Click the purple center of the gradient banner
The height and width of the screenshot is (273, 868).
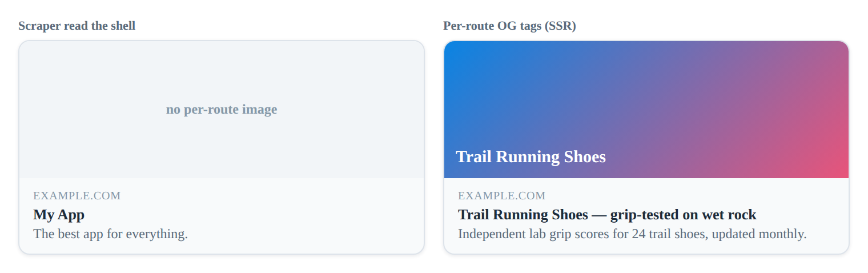click(x=646, y=110)
